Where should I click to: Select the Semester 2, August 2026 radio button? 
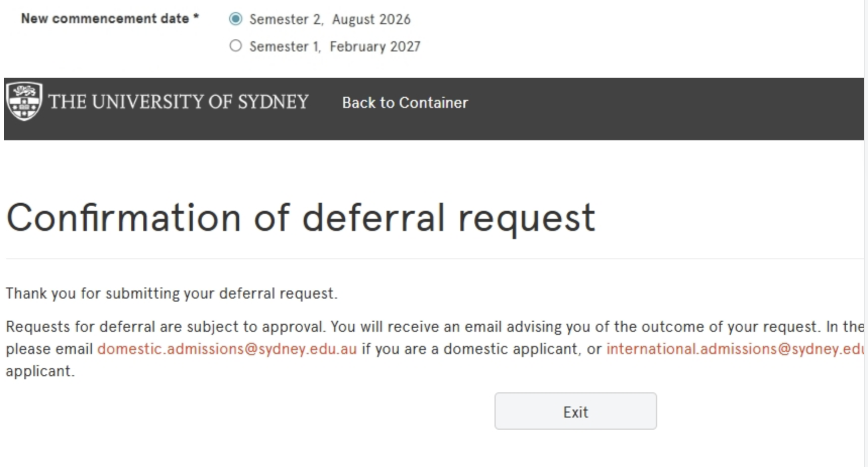pos(236,19)
